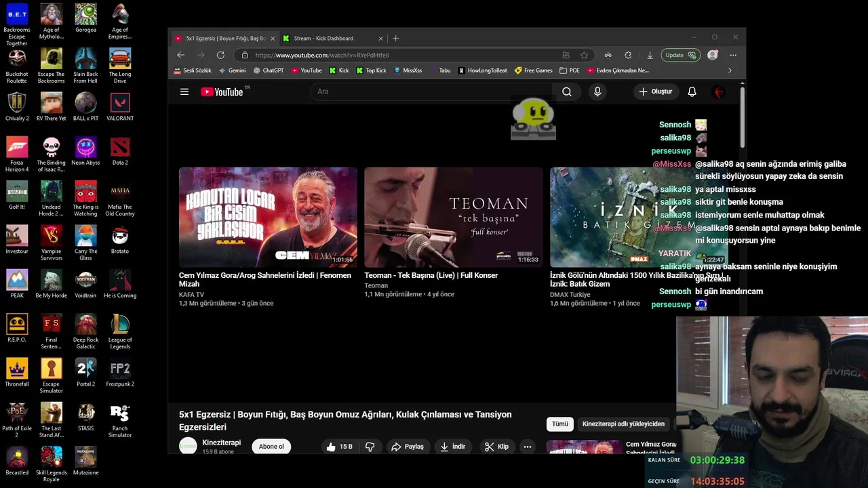Open Backrooms Escape Together desktop shortcut
The width and height of the screenshot is (868, 488).
point(17,24)
